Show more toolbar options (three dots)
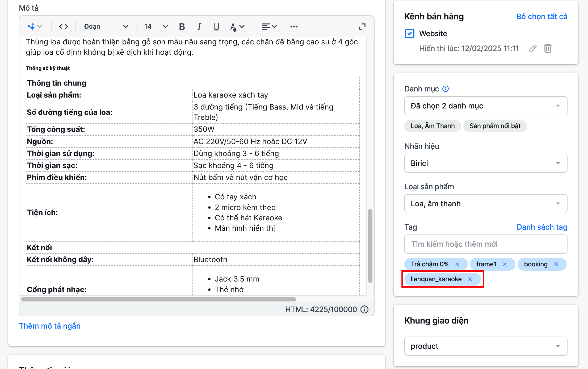 pyautogui.click(x=294, y=27)
